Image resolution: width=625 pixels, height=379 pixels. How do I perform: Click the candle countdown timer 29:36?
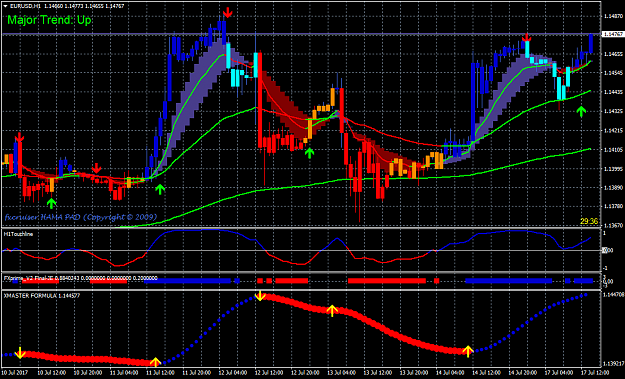(x=589, y=221)
